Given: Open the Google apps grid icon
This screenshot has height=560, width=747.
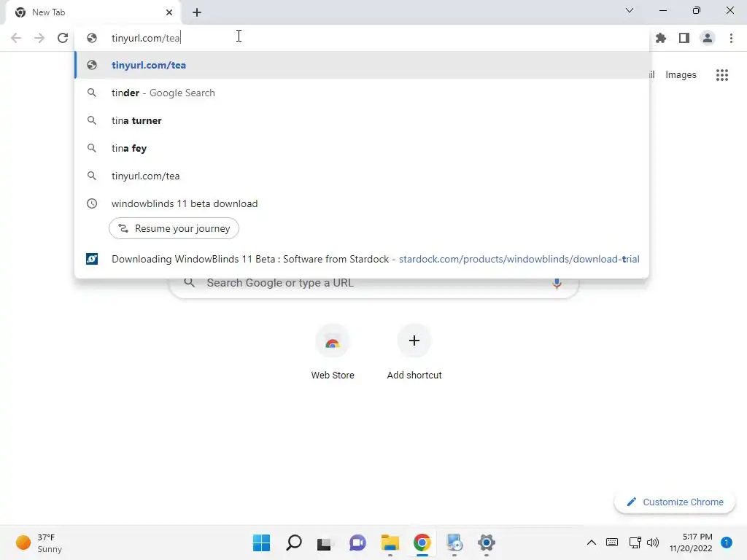Looking at the screenshot, I should pos(722,75).
